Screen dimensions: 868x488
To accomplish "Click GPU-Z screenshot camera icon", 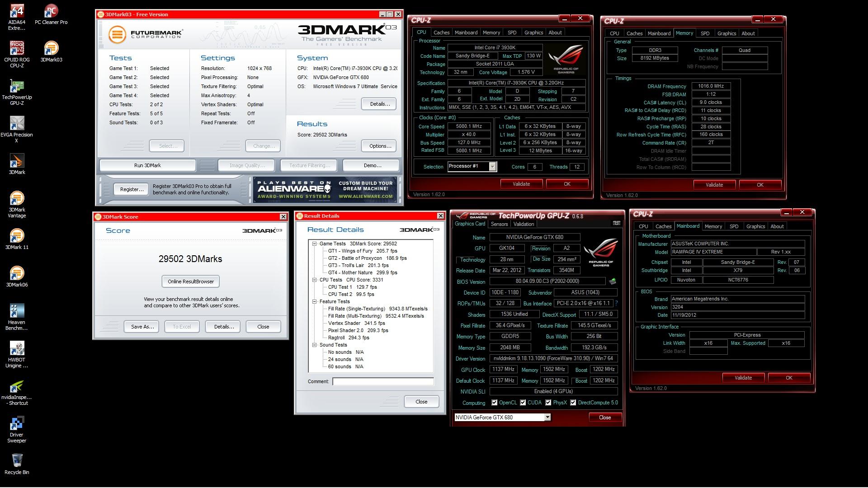I will 616,223.
